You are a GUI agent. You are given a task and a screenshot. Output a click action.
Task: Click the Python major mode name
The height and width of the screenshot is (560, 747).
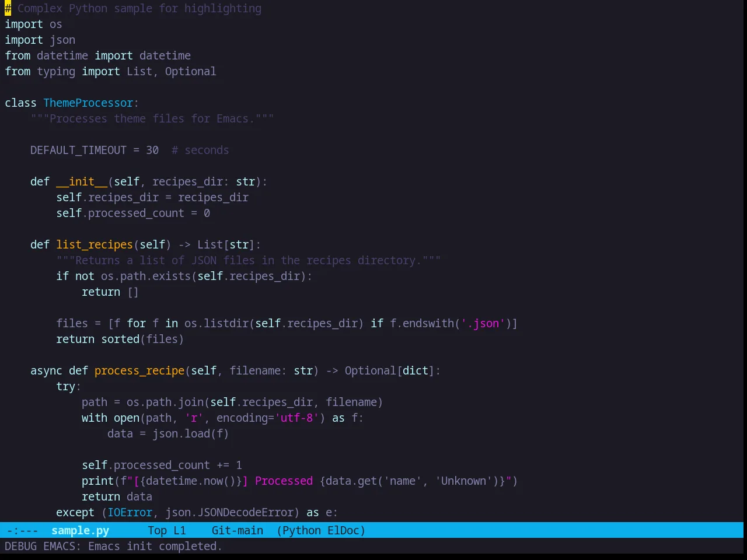(302, 530)
